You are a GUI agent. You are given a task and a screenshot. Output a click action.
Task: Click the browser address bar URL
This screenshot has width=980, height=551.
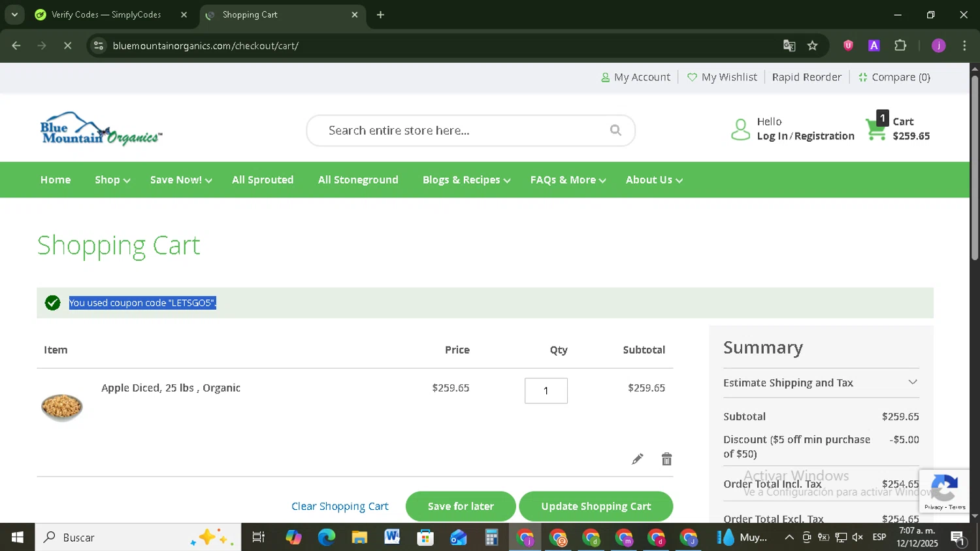click(x=205, y=46)
